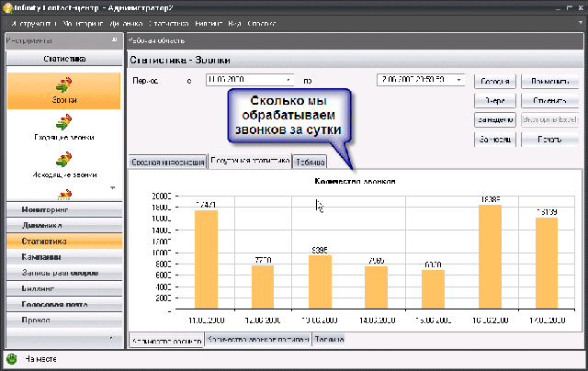This screenshot has height=371, width=588.
Task: Select Биллинг in the navigation pane
Action: pos(64,288)
